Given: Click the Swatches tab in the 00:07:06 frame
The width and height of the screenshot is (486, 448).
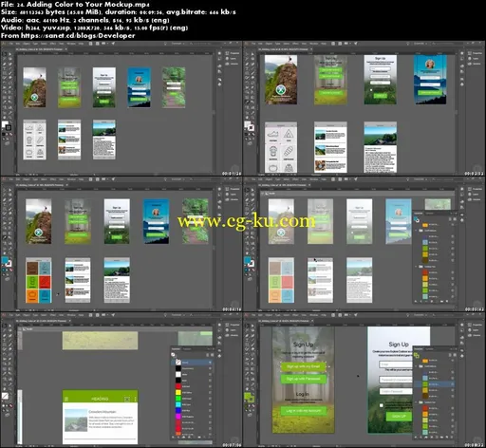Looking at the screenshot, I should pyautogui.click(x=176, y=349).
